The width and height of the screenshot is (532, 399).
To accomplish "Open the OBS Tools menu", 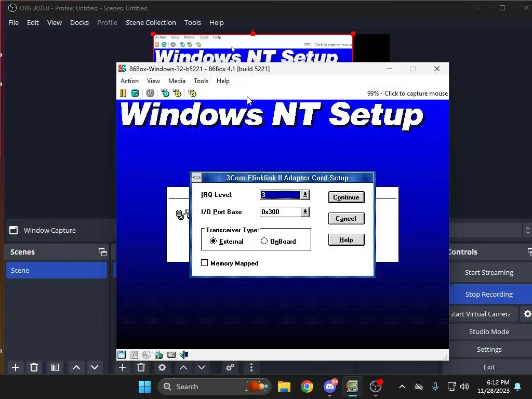I will 192,22.
